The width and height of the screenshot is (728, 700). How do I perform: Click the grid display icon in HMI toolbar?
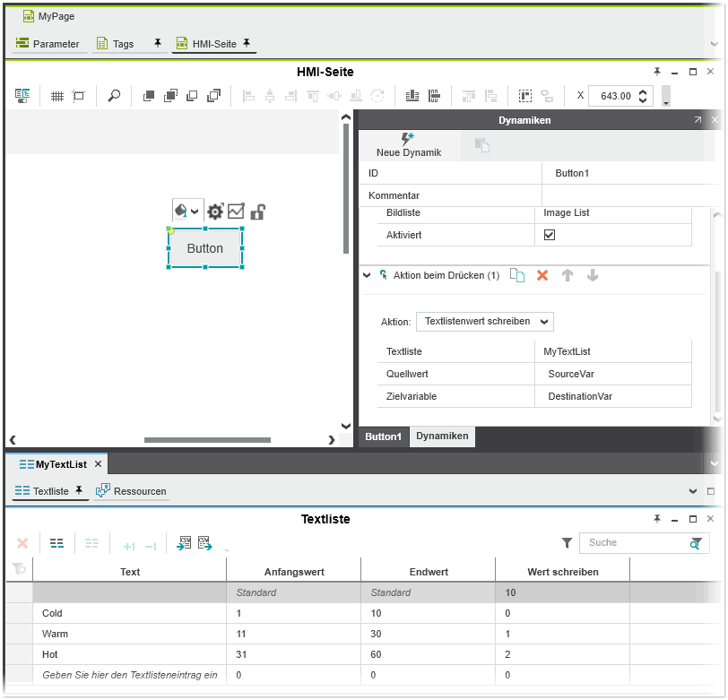click(57, 96)
